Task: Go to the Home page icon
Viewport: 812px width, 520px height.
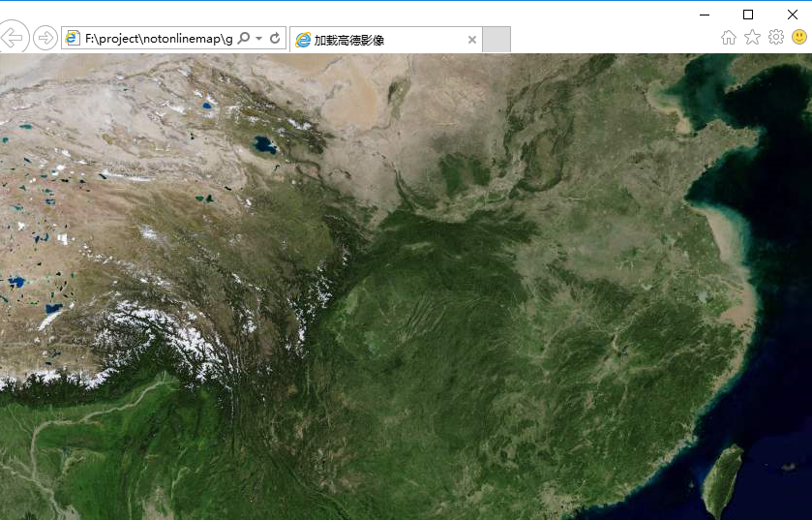Action: (x=729, y=38)
